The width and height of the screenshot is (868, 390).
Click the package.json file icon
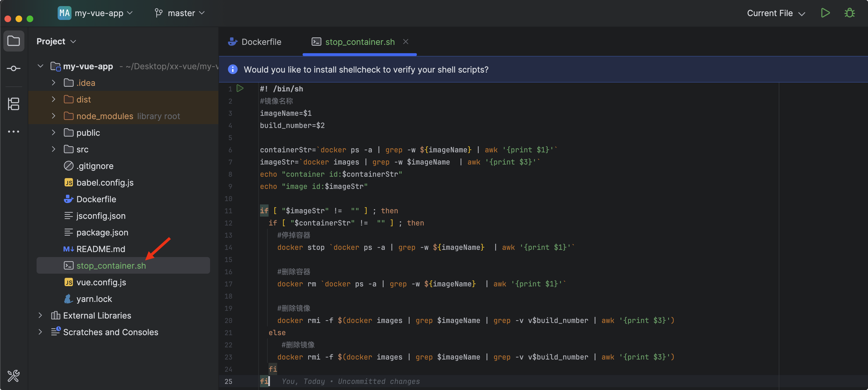click(x=68, y=232)
